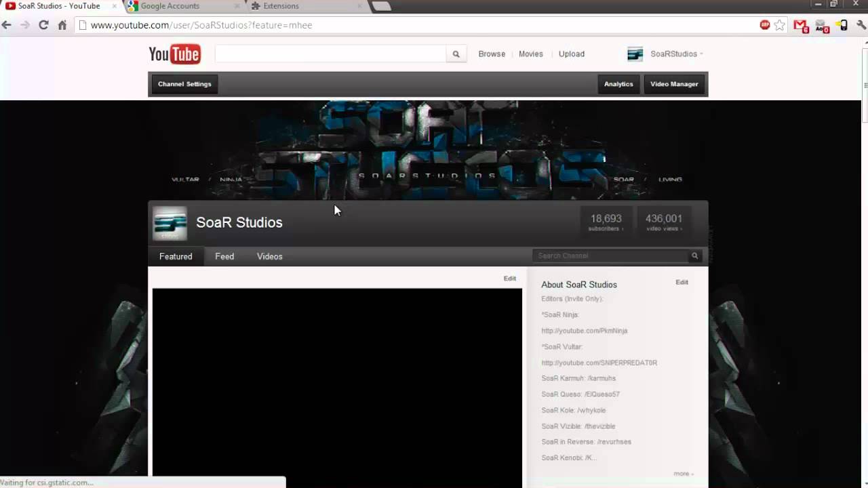Close the Google Accounts tab
Viewport: 868px width, 488px height.
click(237, 6)
